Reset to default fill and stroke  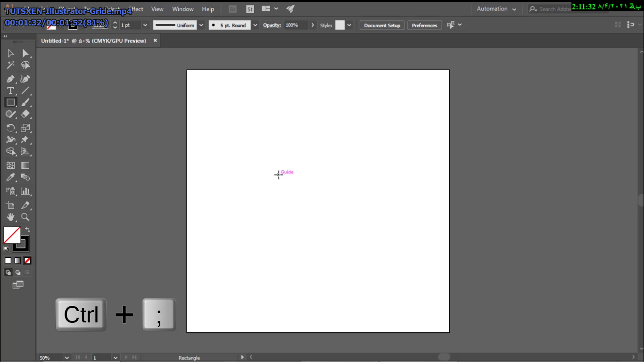point(6,249)
